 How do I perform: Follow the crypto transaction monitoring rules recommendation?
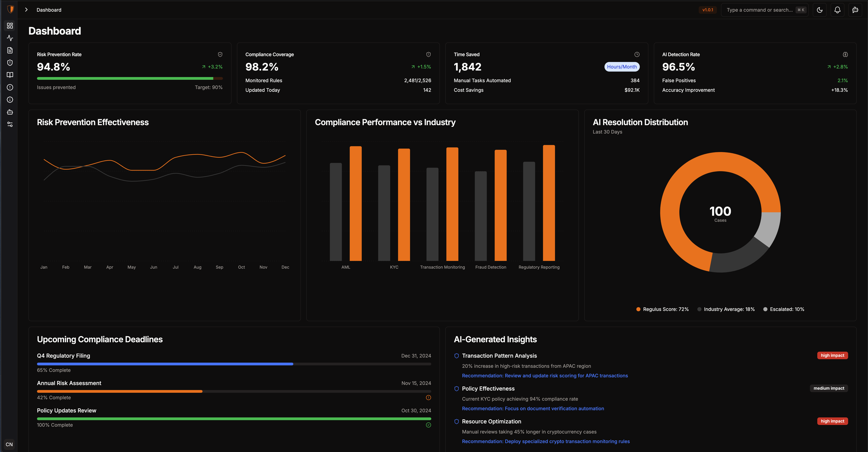coord(546,441)
